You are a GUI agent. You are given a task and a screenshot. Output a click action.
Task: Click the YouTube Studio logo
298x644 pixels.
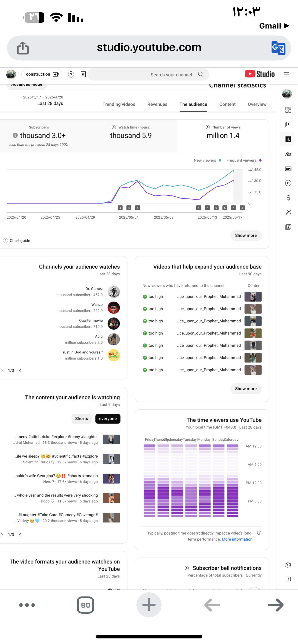(x=259, y=74)
